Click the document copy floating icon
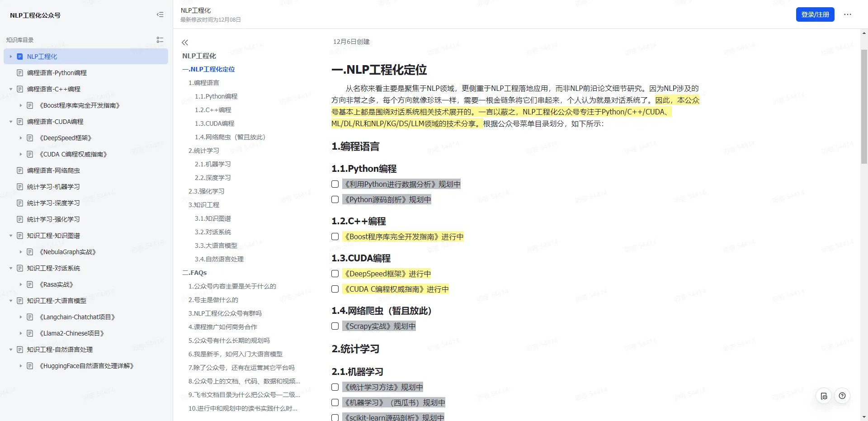This screenshot has height=421, width=868. [824, 396]
